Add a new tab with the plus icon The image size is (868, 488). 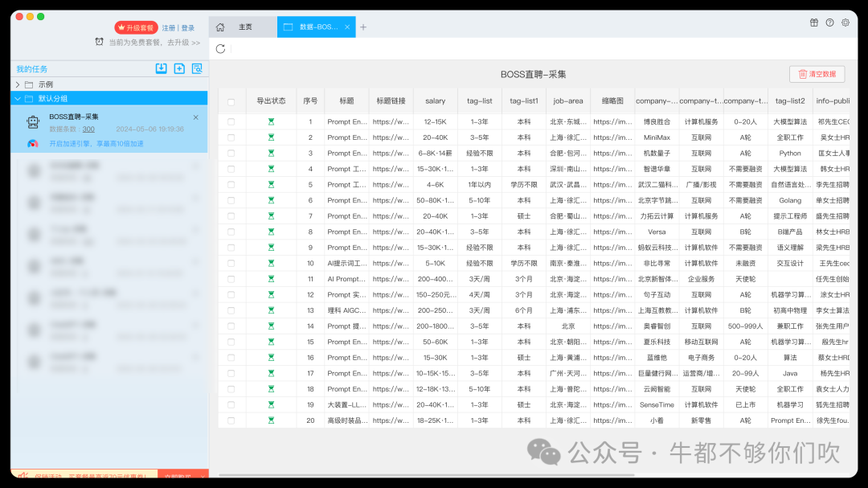click(363, 27)
